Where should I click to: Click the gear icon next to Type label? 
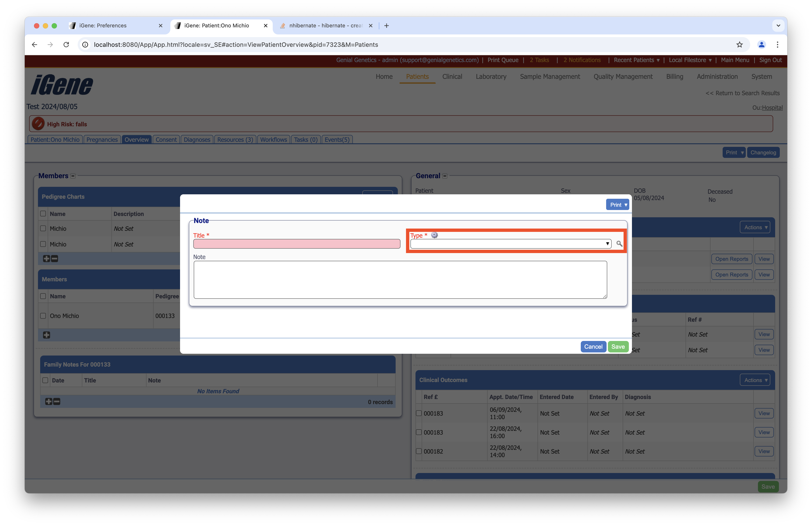(434, 235)
